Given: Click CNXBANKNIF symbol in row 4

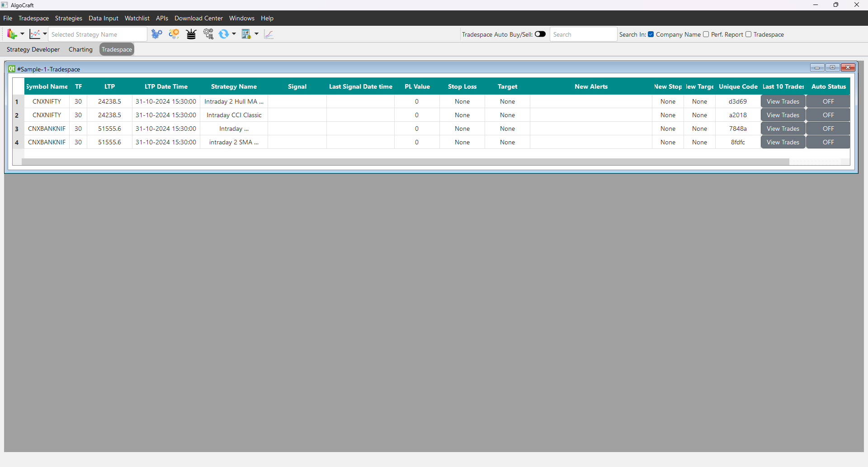Looking at the screenshot, I should coord(47,142).
